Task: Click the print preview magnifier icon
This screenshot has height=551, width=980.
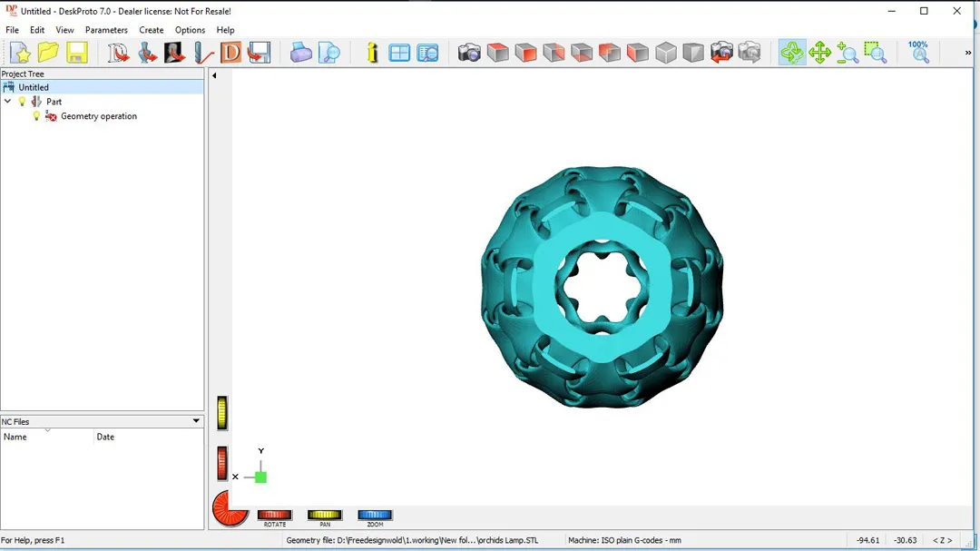Action: pos(329,54)
